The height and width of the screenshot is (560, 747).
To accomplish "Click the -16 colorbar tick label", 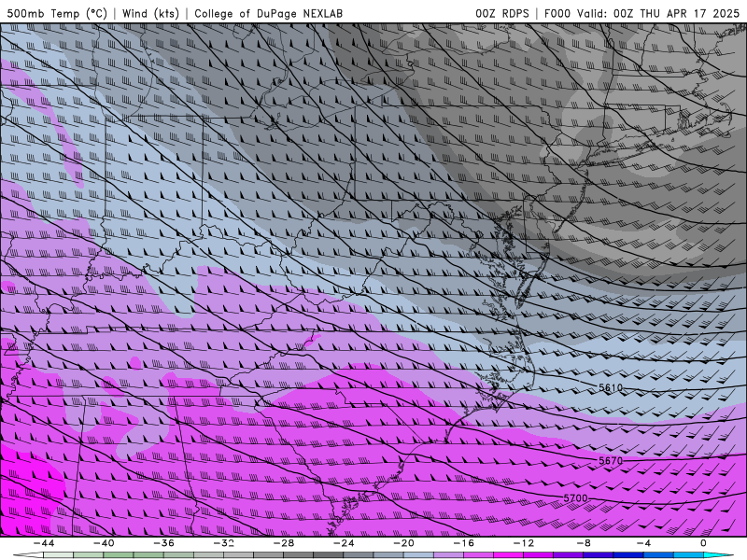I will [x=463, y=543].
